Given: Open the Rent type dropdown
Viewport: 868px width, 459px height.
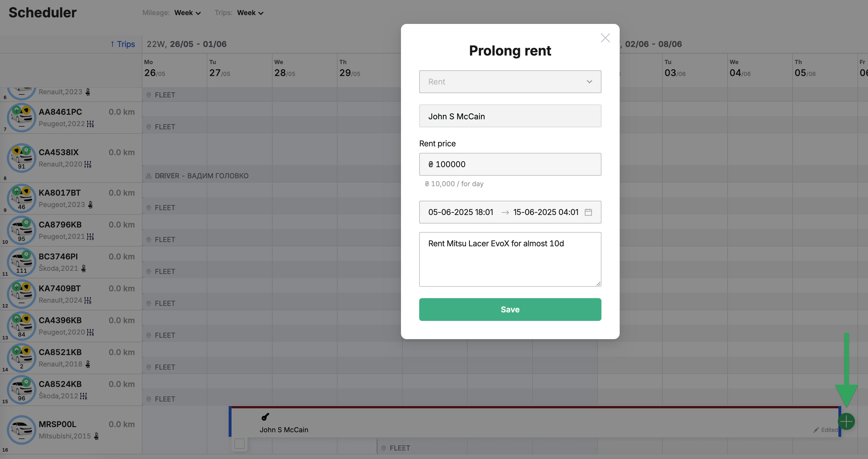Looking at the screenshot, I should point(510,81).
